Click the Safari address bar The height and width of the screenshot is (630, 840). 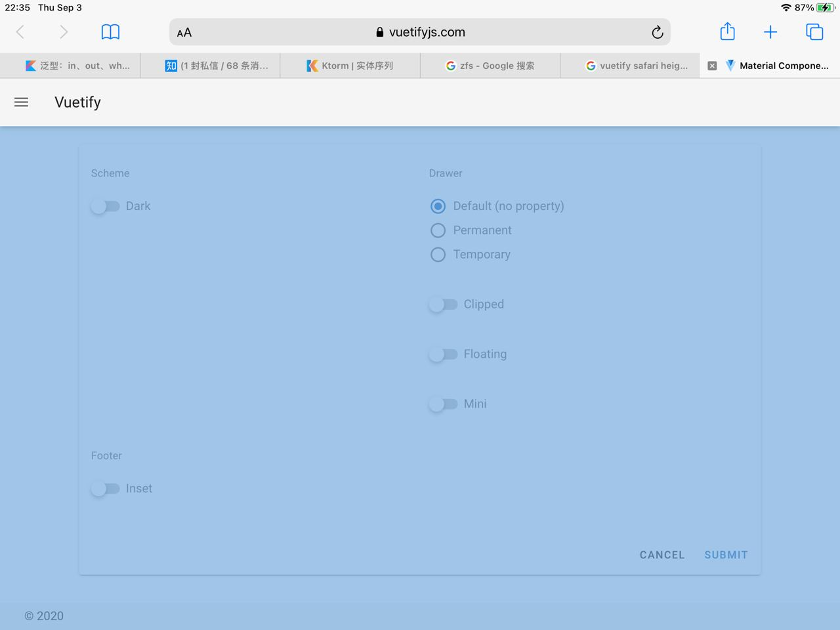pyautogui.click(x=420, y=31)
